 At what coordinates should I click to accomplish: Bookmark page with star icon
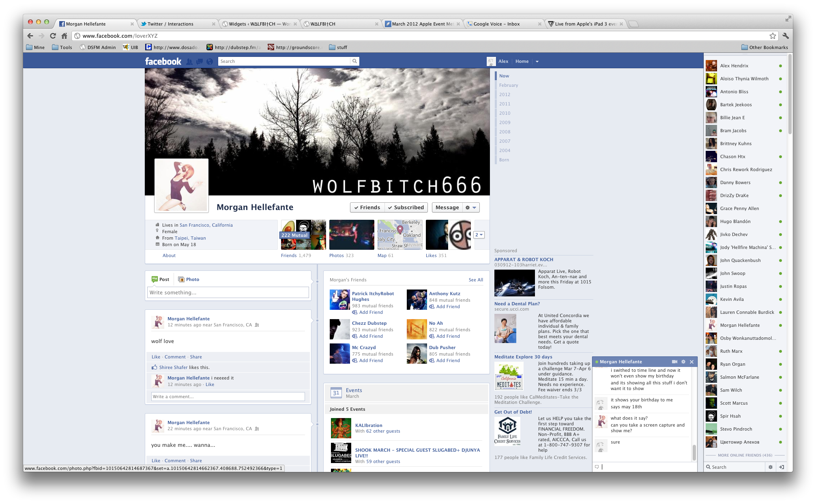[773, 36]
